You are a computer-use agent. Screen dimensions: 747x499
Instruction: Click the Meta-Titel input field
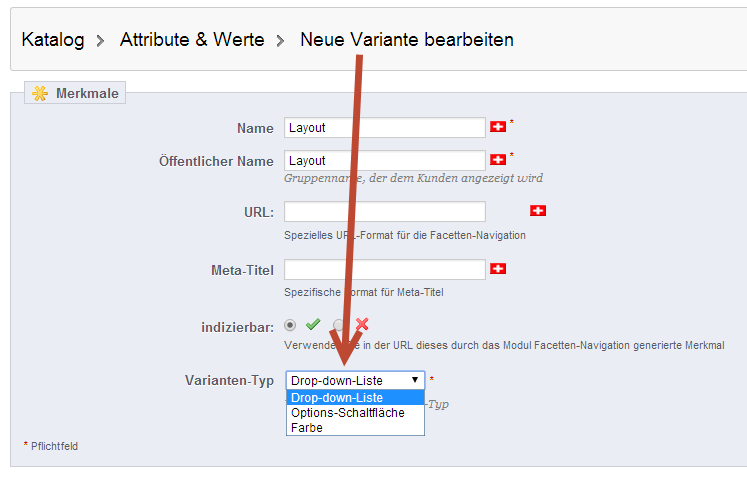point(384,269)
